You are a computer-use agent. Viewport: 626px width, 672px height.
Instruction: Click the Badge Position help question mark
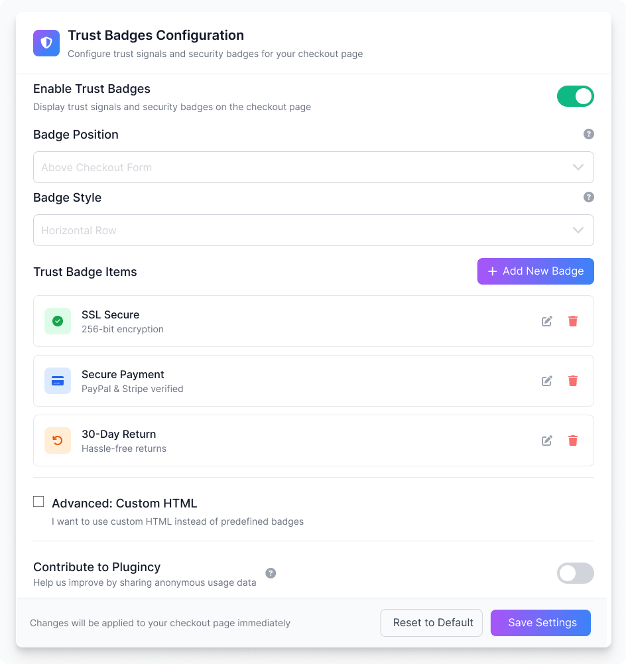pos(588,134)
